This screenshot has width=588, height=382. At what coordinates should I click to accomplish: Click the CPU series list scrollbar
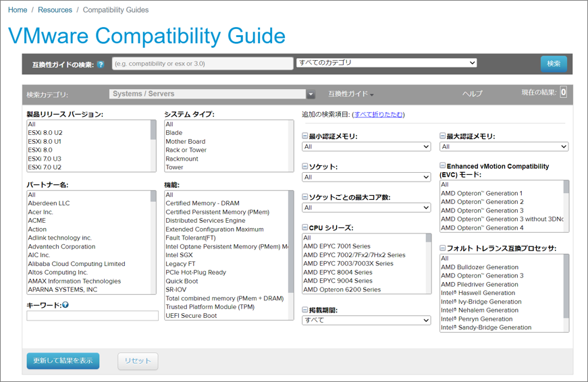pos(428,263)
